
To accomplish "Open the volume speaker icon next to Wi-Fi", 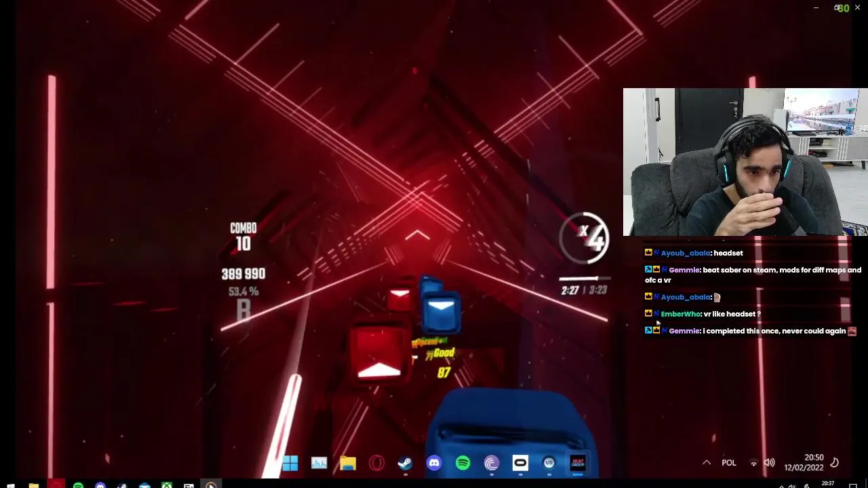I will [769, 463].
